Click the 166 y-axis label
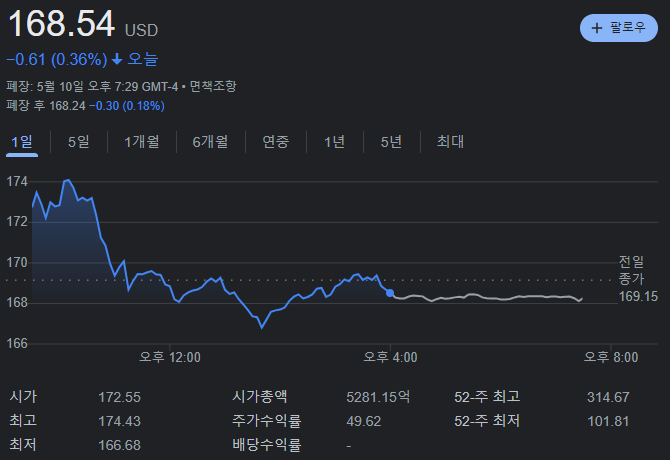Viewport: 670px width, 460px height. pyautogui.click(x=17, y=343)
